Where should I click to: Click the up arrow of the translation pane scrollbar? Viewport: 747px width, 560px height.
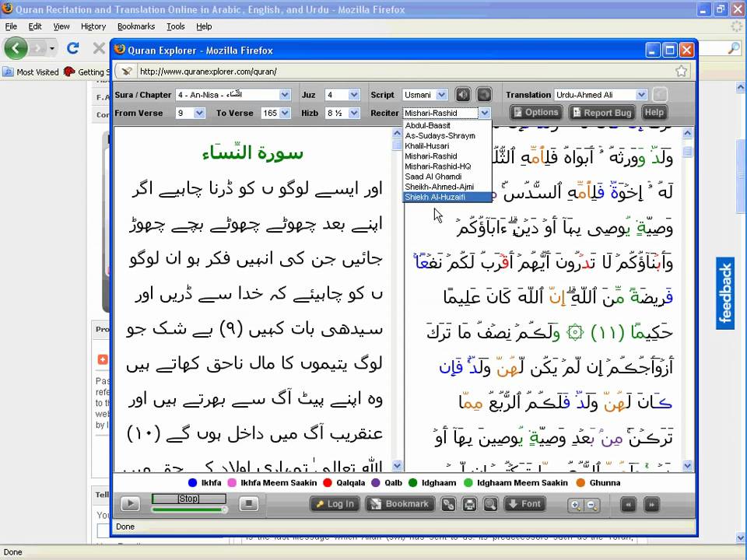[396, 133]
